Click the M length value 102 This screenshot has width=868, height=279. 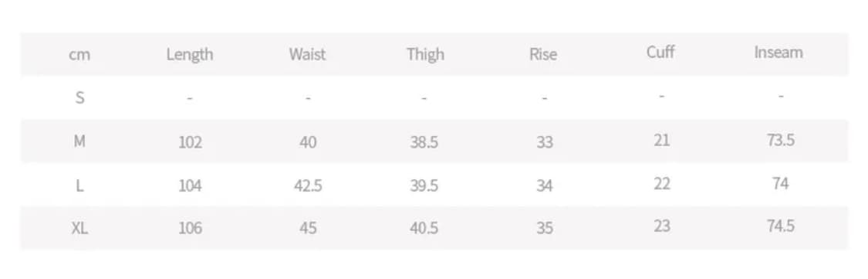(190, 142)
